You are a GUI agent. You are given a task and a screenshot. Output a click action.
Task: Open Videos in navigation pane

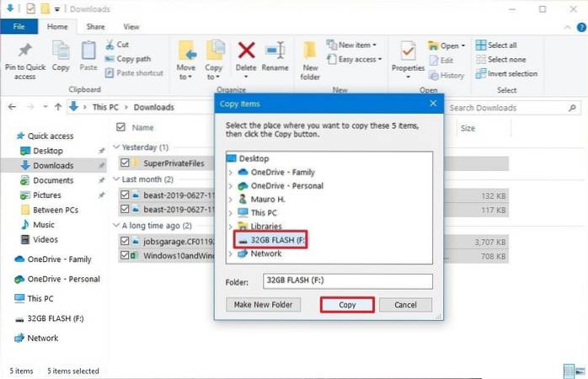coord(40,239)
